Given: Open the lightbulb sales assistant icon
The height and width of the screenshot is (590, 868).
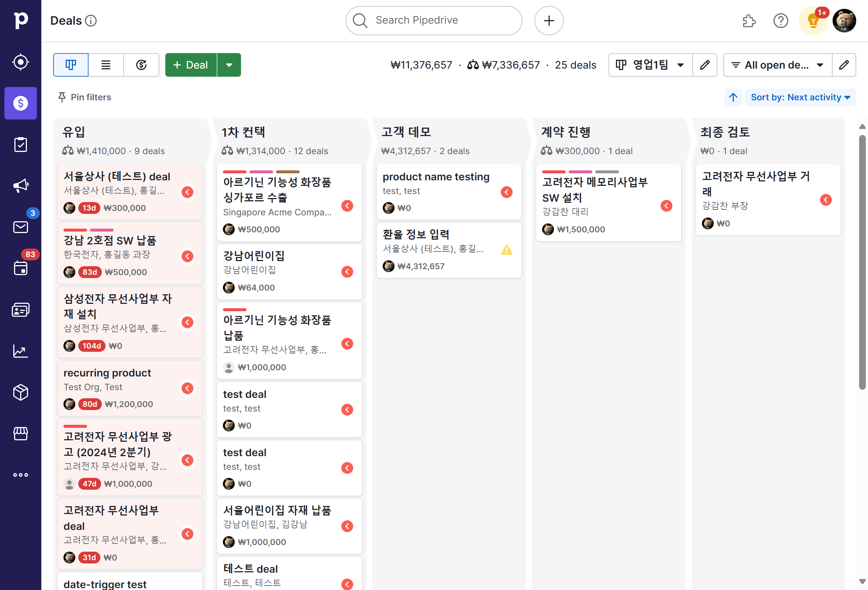Looking at the screenshot, I should (813, 21).
